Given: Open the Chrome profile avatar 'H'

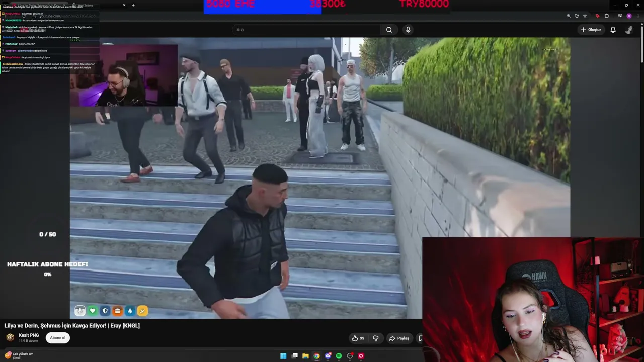Looking at the screenshot, I should 629,16.
